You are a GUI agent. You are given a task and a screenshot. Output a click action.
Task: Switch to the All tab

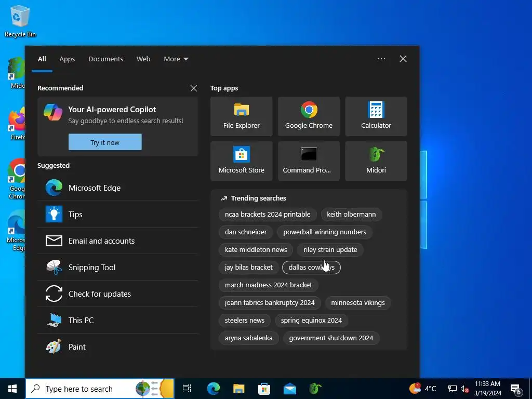pos(42,59)
